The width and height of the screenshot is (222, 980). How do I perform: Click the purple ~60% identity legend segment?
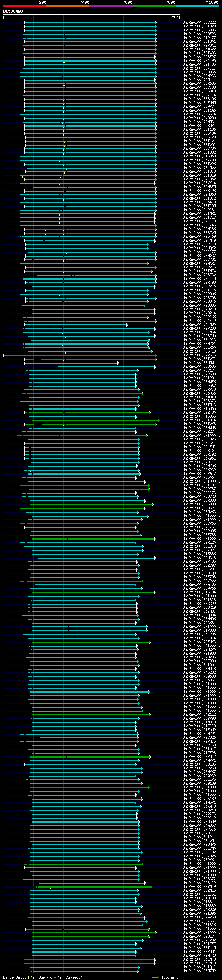[x=111, y=6]
